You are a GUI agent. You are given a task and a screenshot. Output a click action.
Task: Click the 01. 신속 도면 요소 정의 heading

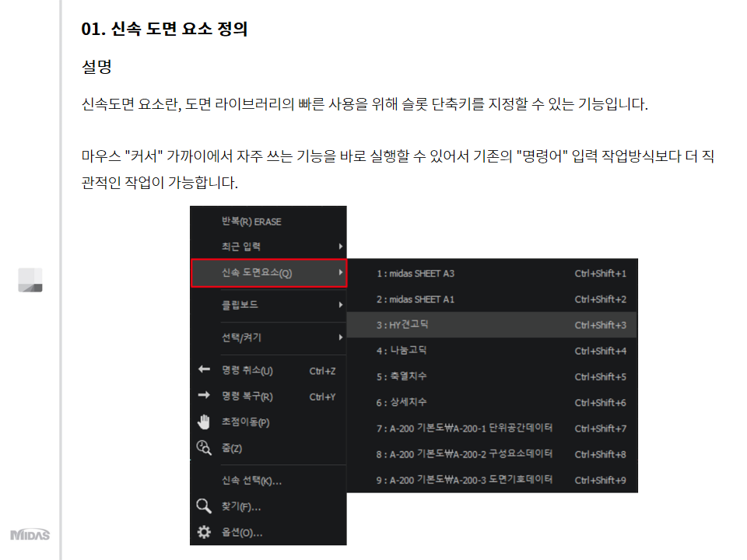(164, 30)
